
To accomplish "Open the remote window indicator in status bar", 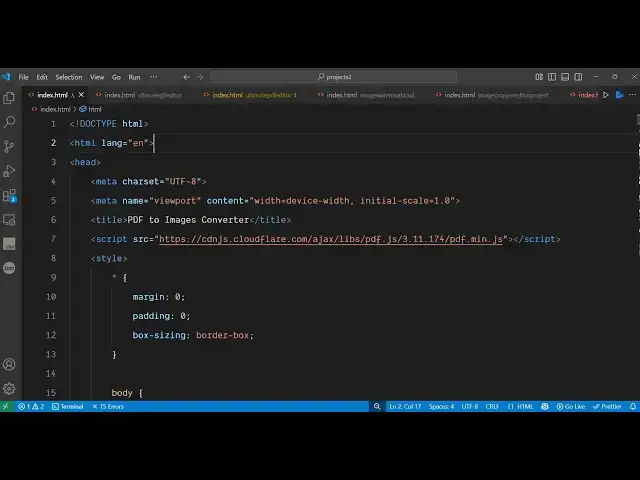I will click(x=6, y=406).
